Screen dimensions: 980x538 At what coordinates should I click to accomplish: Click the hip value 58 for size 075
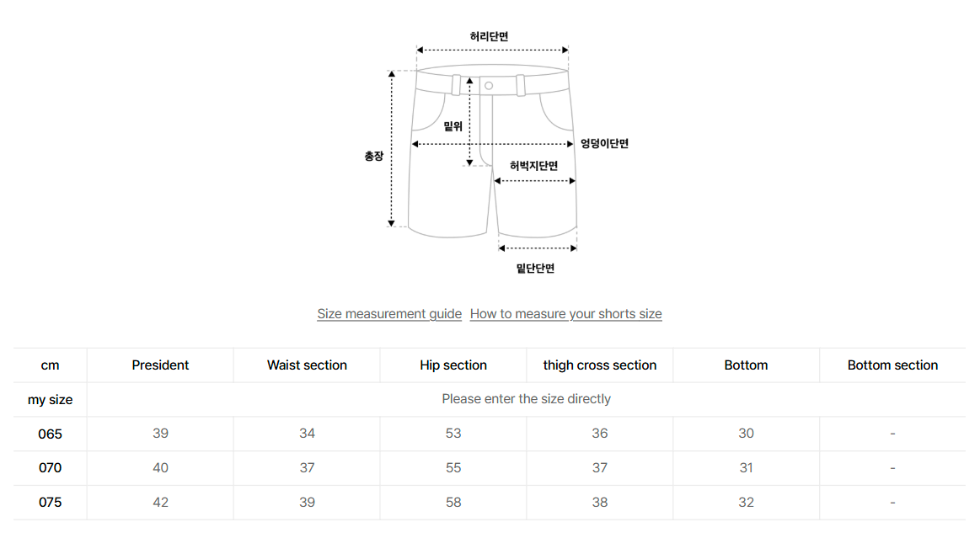(453, 503)
